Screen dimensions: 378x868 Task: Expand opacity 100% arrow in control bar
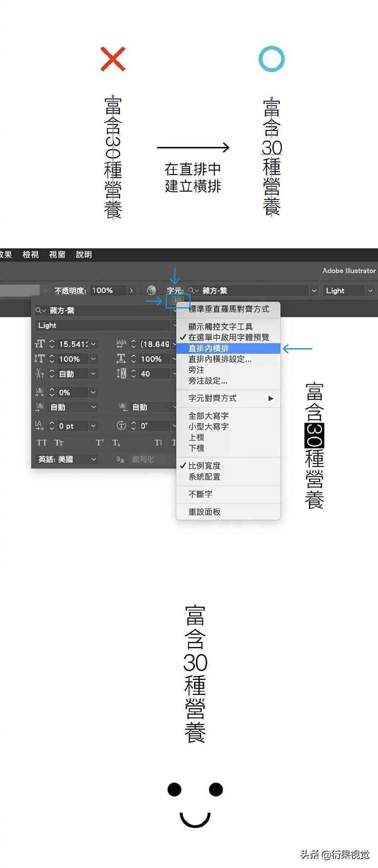point(131,290)
